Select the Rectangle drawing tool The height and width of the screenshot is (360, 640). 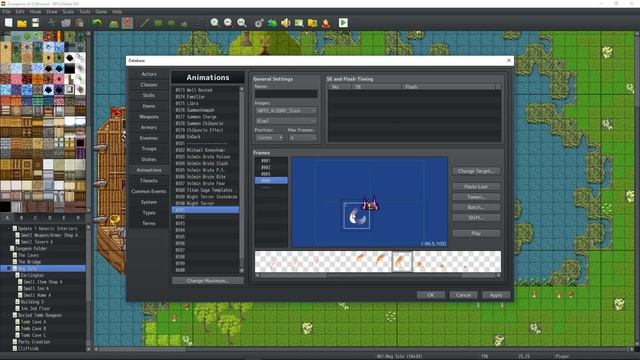[158, 23]
